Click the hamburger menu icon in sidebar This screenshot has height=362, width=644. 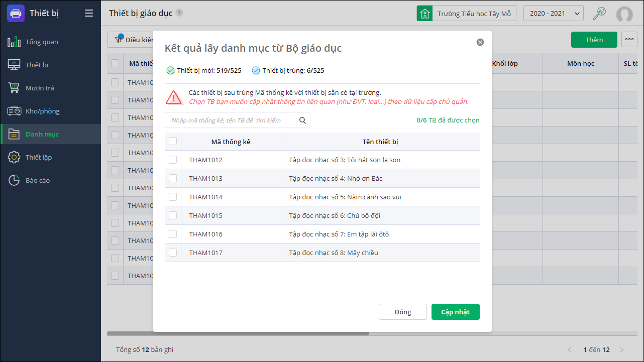[89, 14]
